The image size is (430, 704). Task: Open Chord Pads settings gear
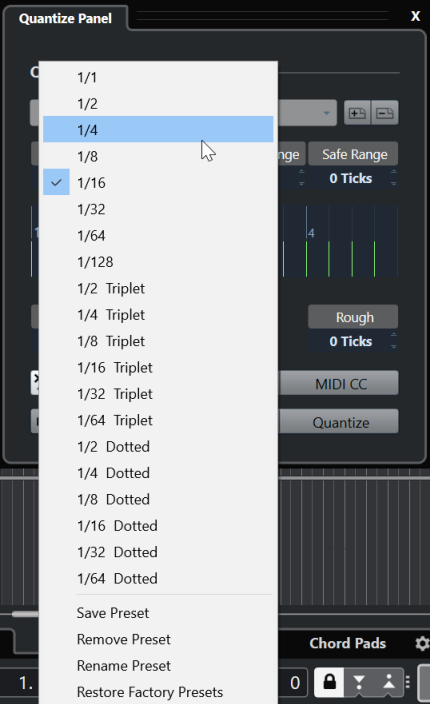click(422, 643)
